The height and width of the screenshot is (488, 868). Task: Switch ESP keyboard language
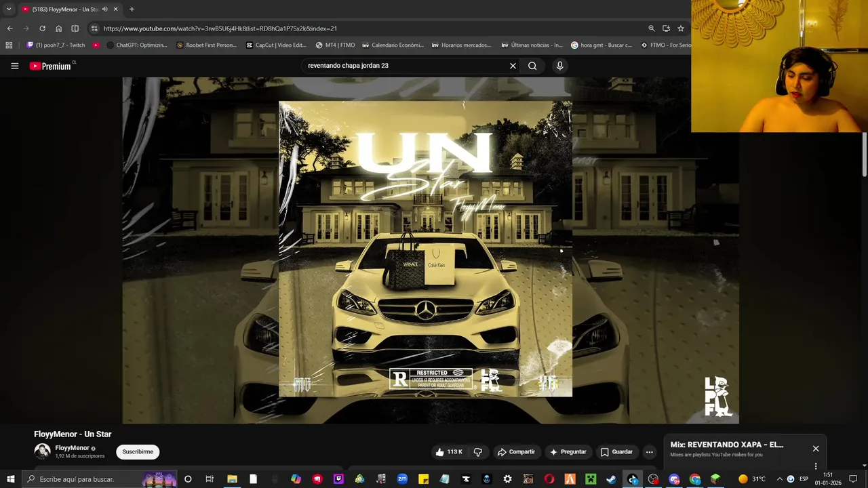click(x=804, y=479)
